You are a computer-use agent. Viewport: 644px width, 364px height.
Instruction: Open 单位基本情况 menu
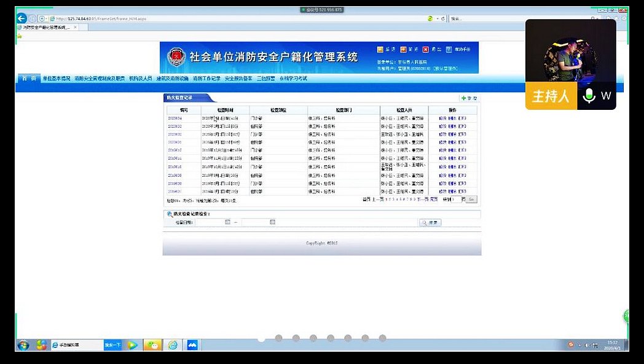(57, 79)
